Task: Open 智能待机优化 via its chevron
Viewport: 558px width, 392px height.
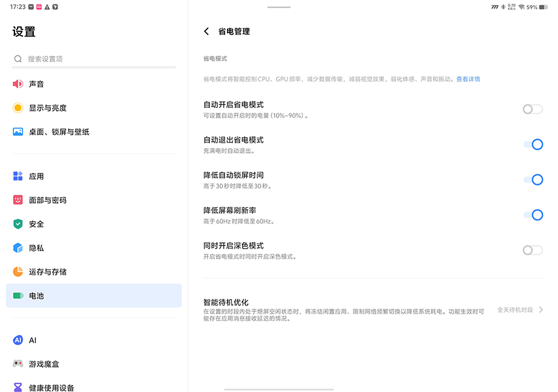Action: (541, 309)
